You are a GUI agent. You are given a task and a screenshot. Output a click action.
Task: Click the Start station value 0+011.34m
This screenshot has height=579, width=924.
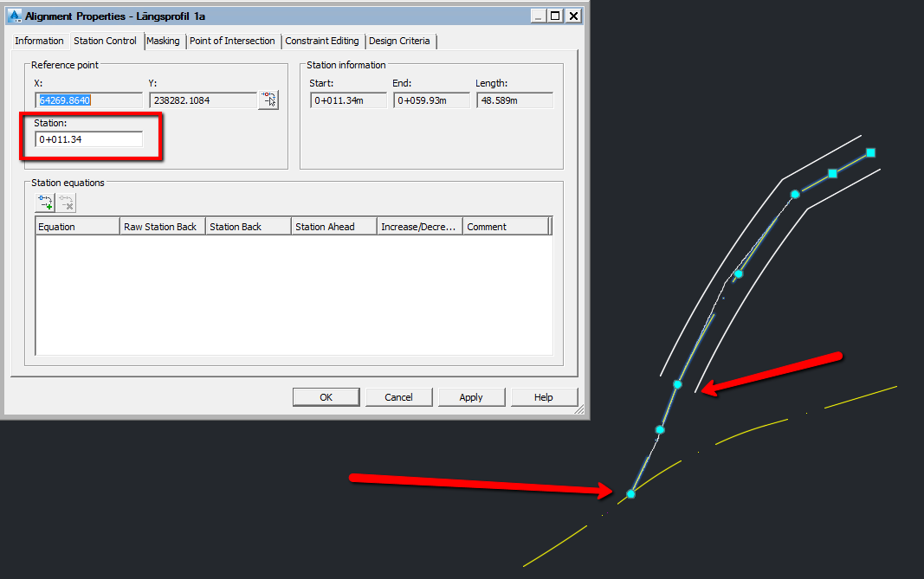(x=348, y=100)
